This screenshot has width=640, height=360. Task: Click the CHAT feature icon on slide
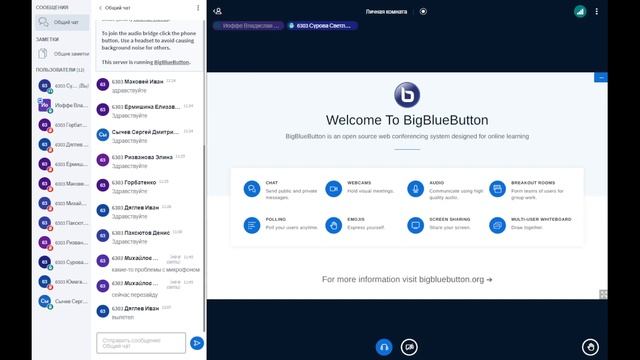click(252, 189)
